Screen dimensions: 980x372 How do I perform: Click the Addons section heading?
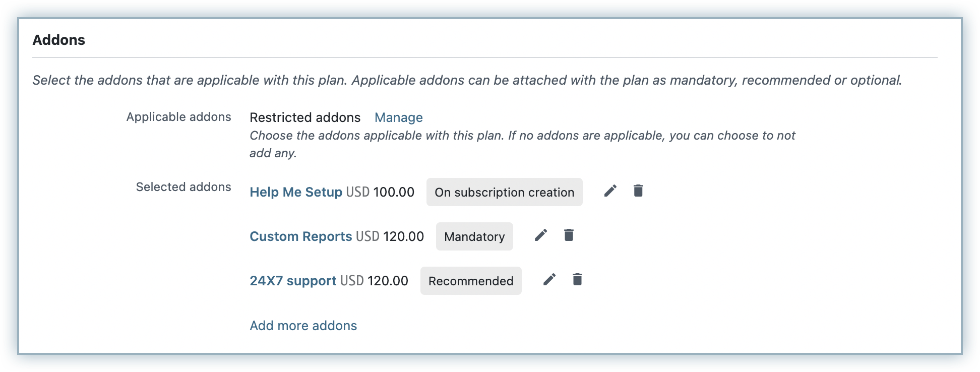pyautogui.click(x=59, y=40)
